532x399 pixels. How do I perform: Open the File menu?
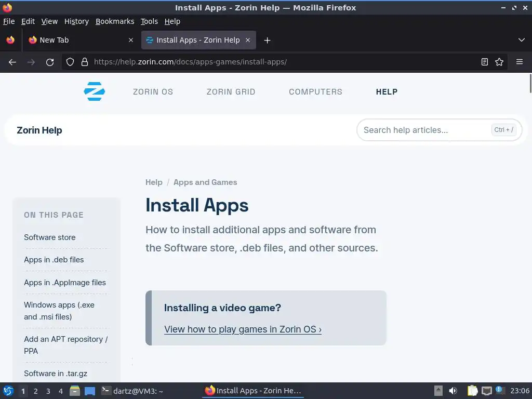[x=9, y=21]
